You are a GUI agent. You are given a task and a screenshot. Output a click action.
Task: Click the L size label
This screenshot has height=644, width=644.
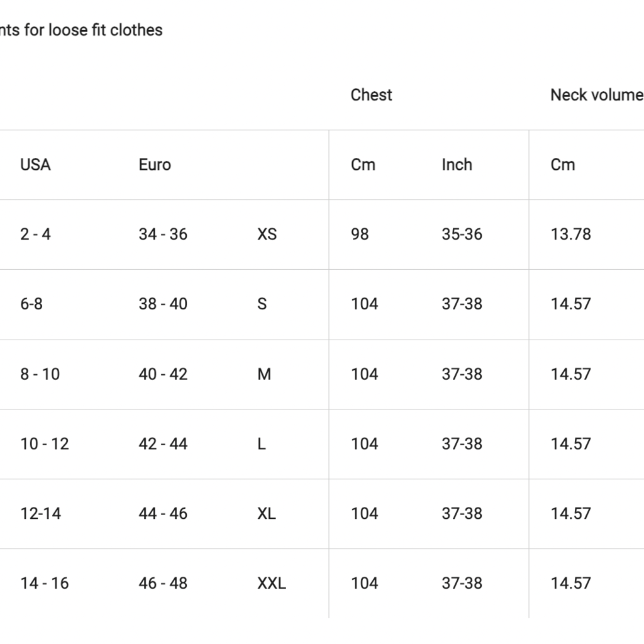coord(261,444)
